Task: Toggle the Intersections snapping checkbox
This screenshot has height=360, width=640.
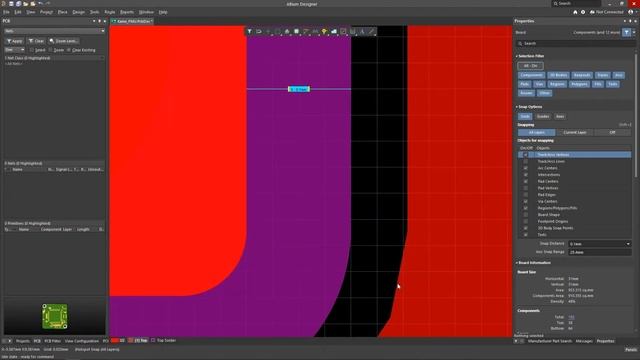Action: click(526, 175)
